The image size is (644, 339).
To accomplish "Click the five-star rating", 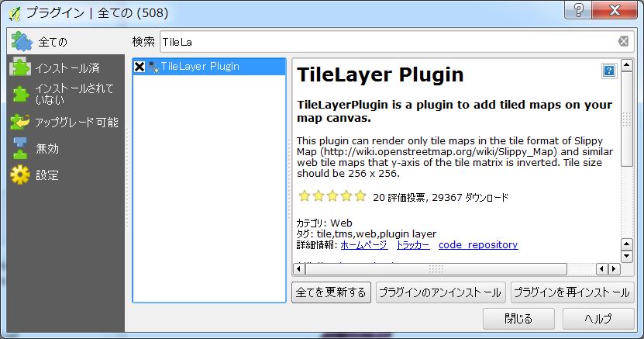I will tap(332, 196).
